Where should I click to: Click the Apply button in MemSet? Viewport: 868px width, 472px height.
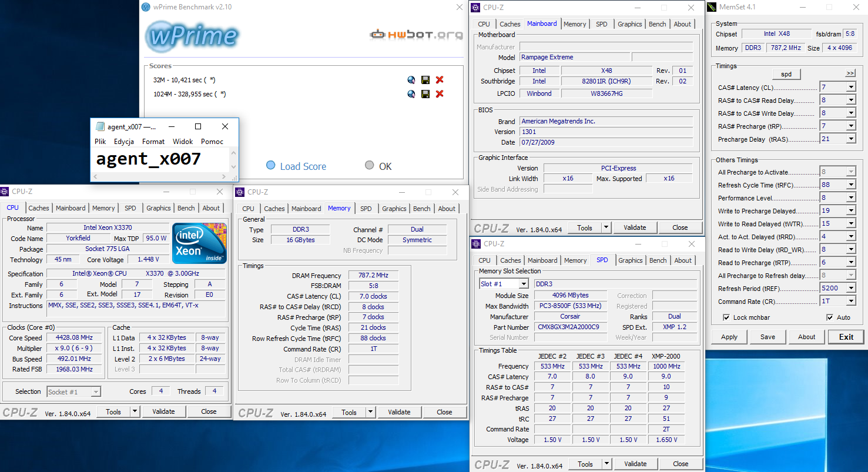coord(729,337)
